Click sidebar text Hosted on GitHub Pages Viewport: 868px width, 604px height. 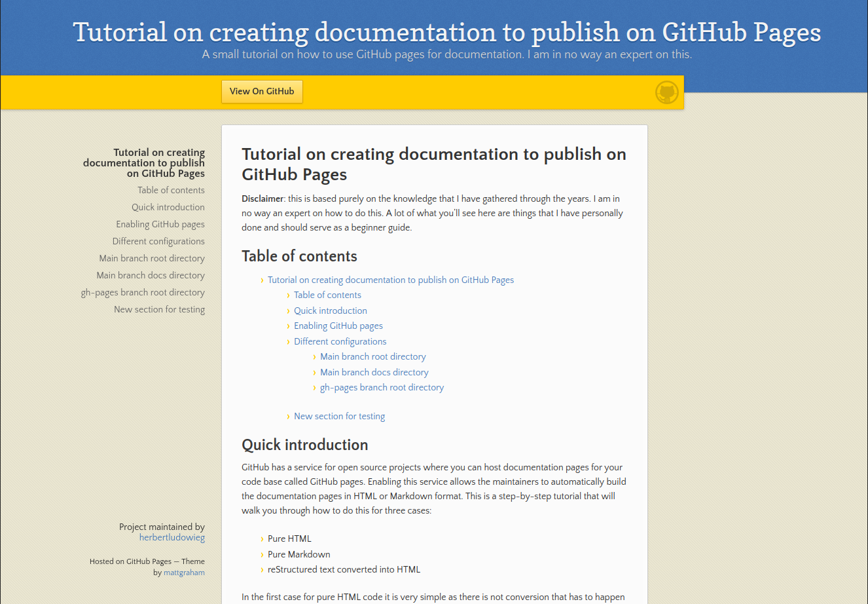pos(130,561)
